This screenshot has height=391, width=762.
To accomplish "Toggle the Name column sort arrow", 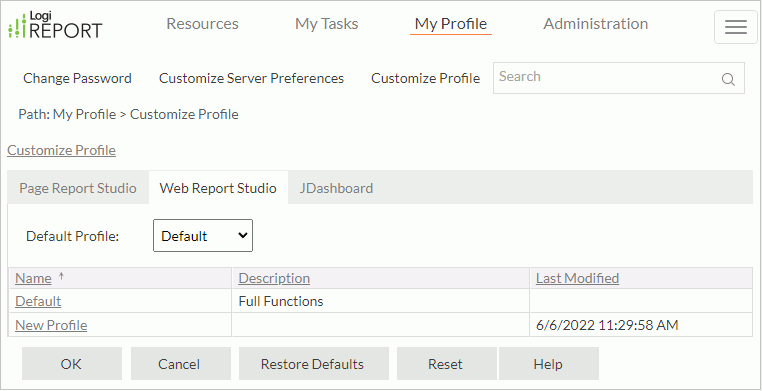I will 61,276.
